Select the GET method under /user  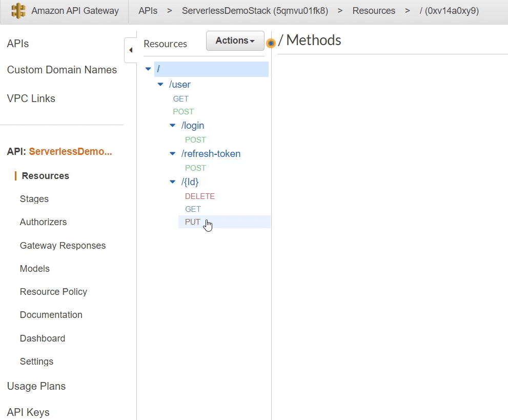click(180, 99)
